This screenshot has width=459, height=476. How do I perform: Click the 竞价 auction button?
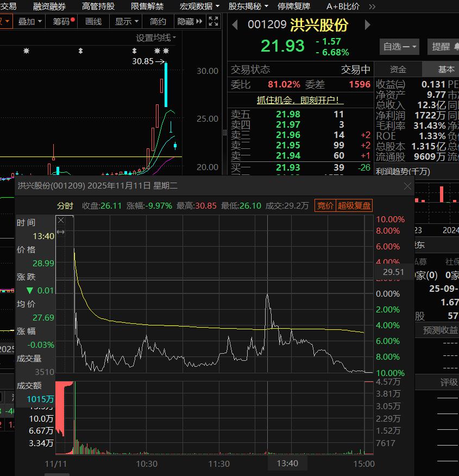point(325,205)
